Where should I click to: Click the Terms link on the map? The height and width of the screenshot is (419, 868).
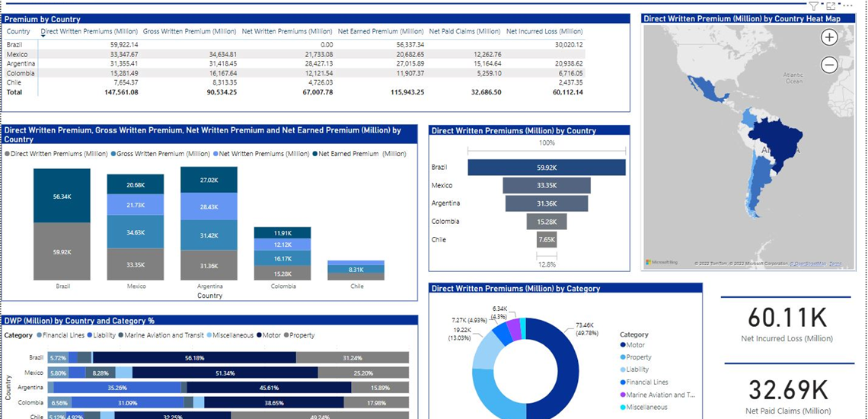[835, 264]
